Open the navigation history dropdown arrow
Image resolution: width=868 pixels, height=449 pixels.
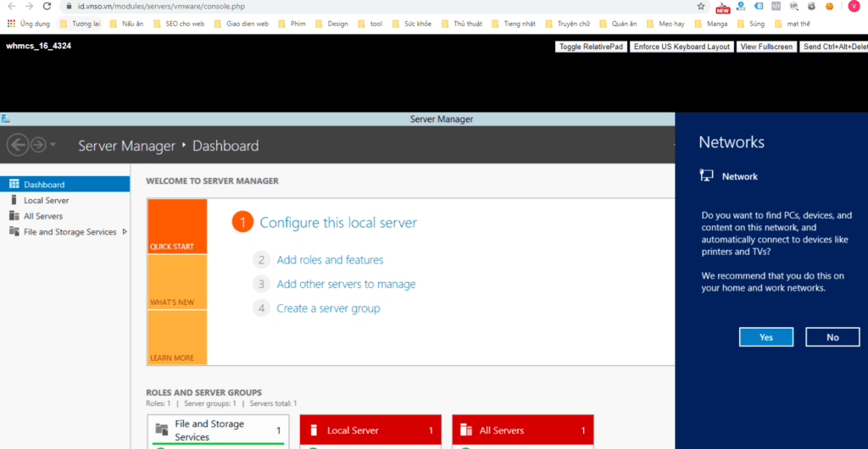[53, 145]
